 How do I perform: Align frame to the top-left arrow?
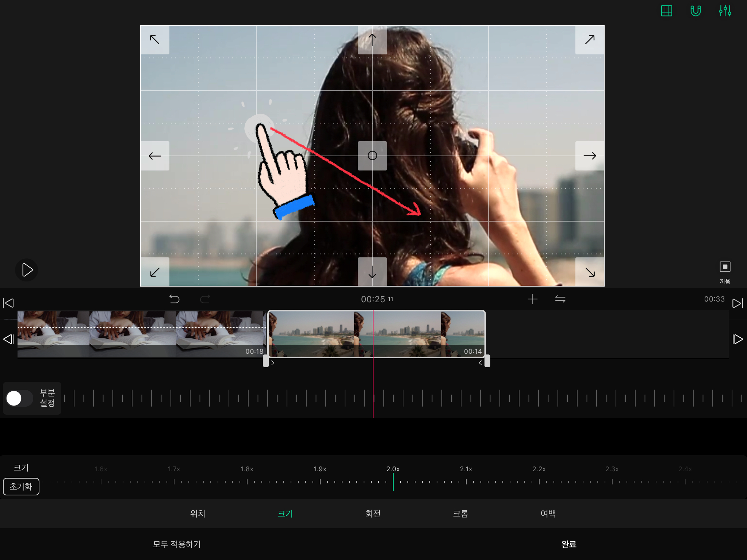click(x=155, y=39)
